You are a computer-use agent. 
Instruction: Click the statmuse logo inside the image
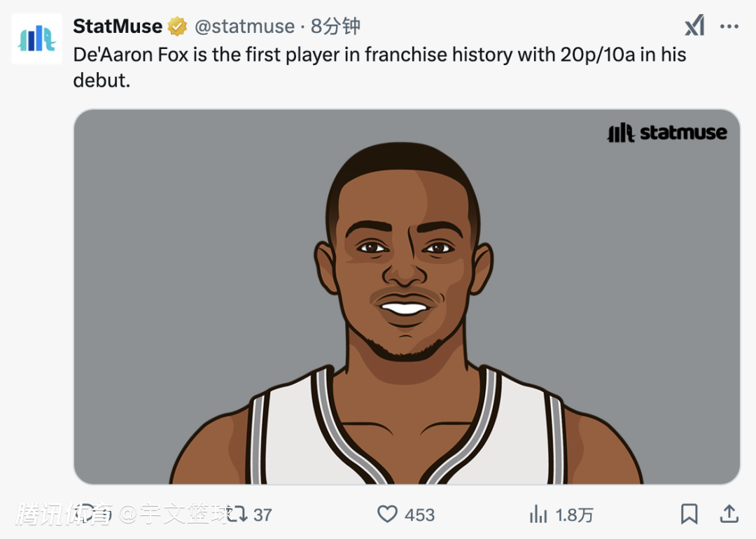click(x=666, y=132)
